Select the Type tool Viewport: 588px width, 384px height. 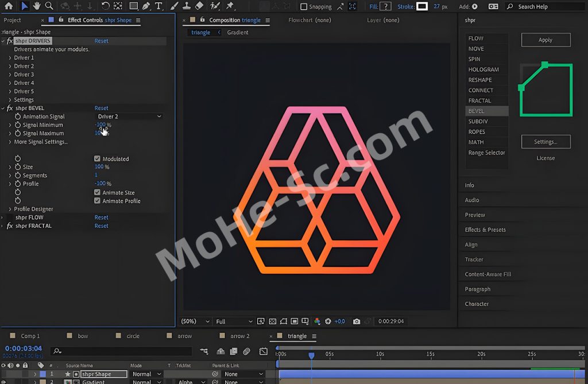point(158,6)
